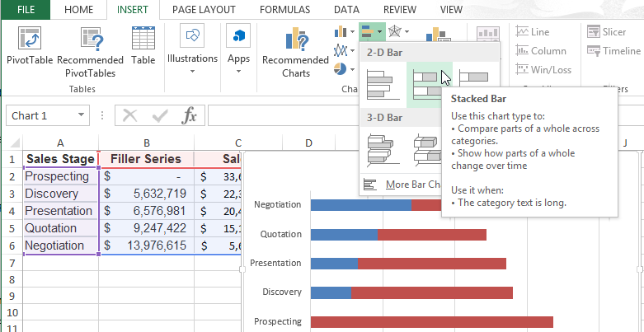The width and height of the screenshot is (644, 332).
Task: Choose the Stacked Bar chart option
Action: pyautogui.click(x=430, y=84)
